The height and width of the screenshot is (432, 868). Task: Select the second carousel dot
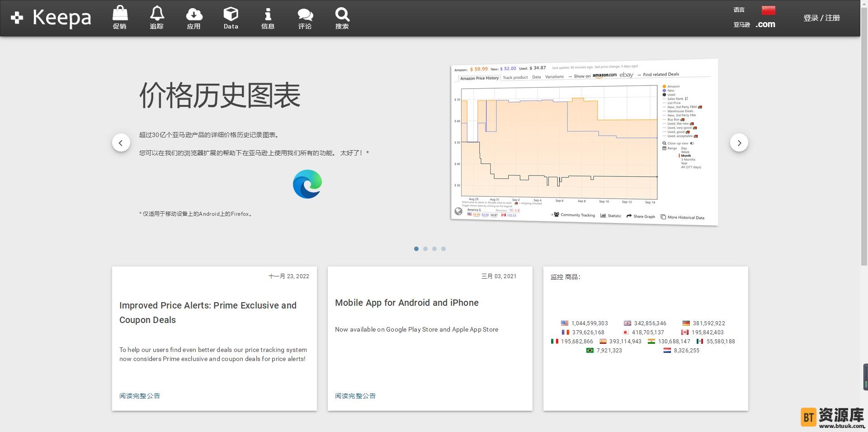(425, 249)
